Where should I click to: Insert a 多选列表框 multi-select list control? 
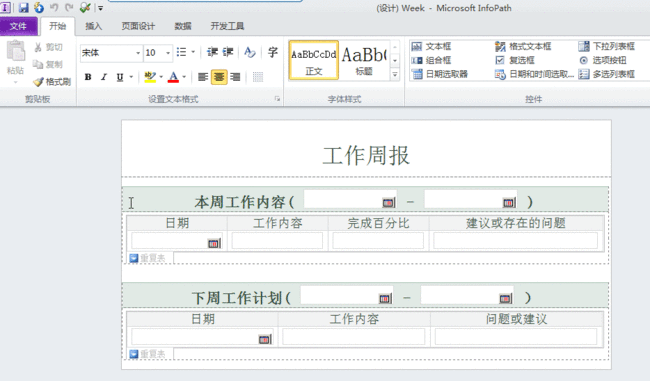click(x=607, y=74)
